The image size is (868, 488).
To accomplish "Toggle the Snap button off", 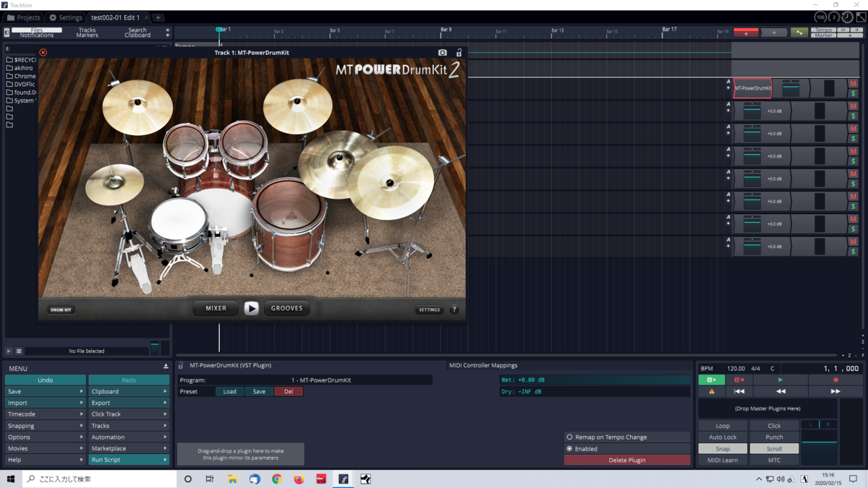I will [722, 449].
